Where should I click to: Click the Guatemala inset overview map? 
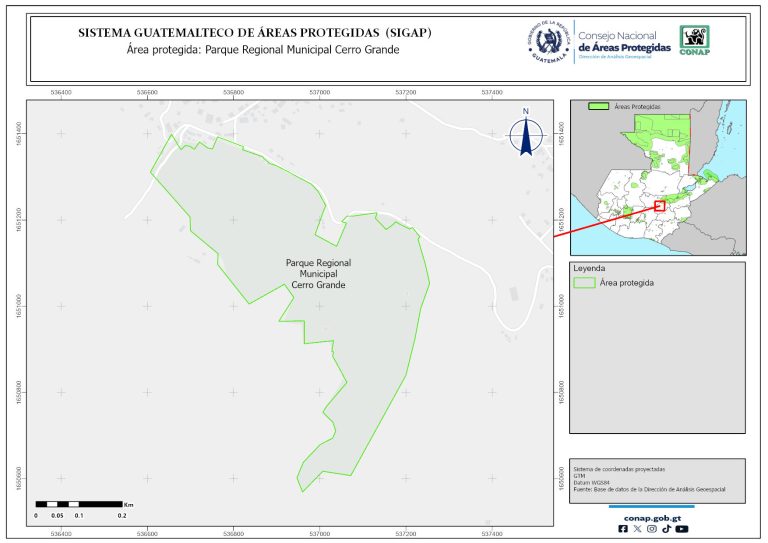click(x=657, y=175)
